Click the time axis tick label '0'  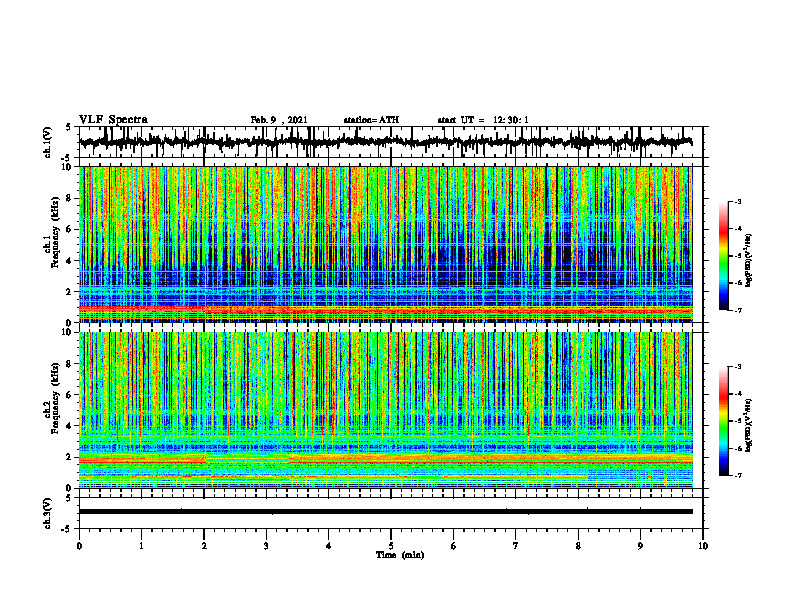click(x=79, y=546)
